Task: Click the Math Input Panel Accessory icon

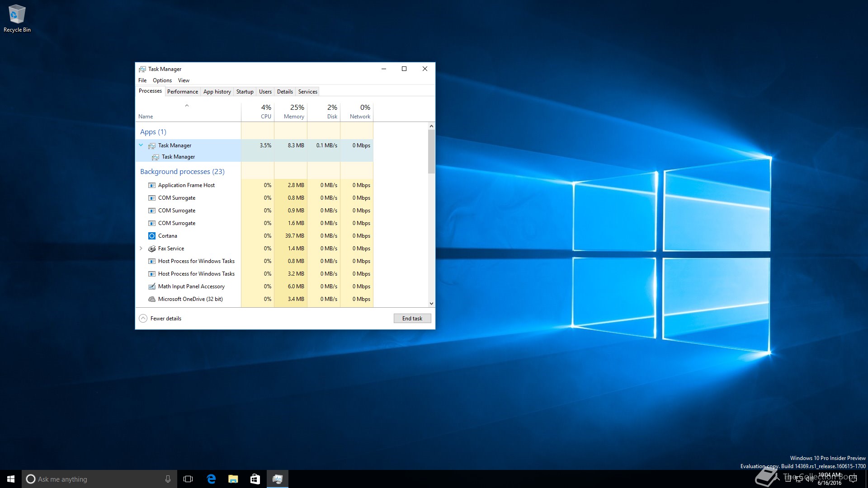Action: pyautogui.click(x=152, y=286)
